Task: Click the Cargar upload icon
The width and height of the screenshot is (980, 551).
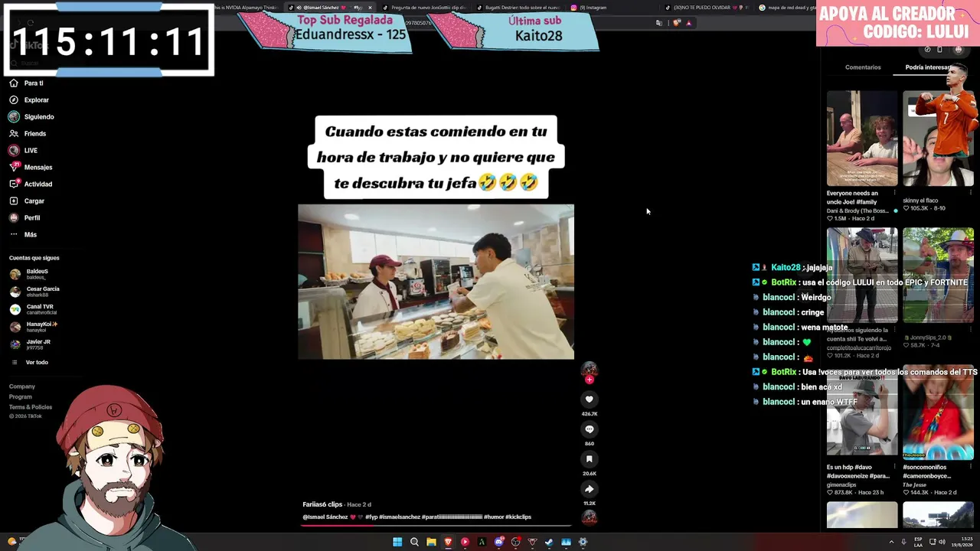Action: click(14, 201)
